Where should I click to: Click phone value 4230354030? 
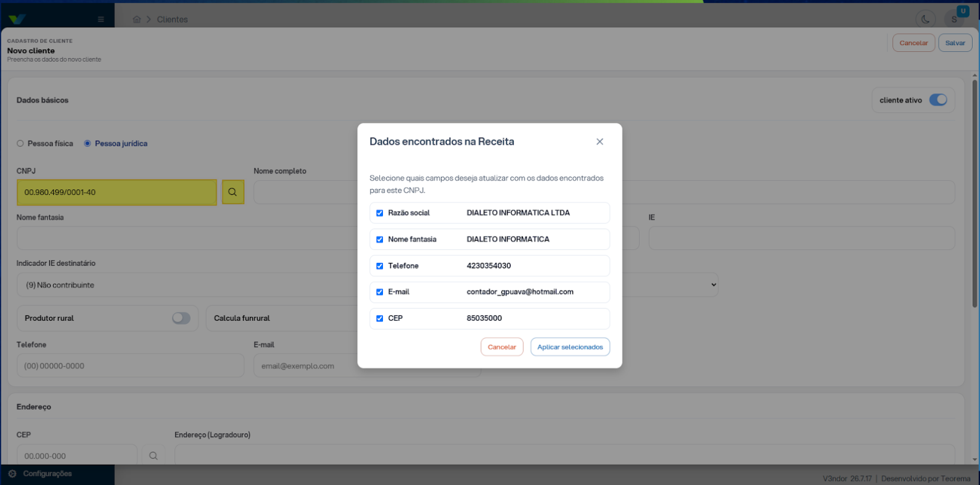click(488, 266)
